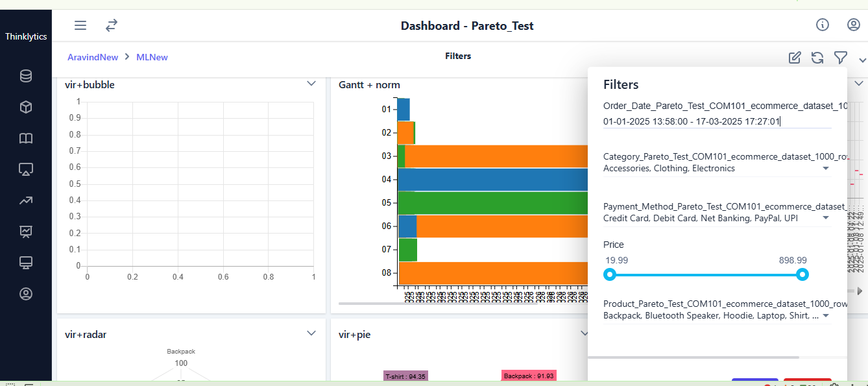The width and height of the screenshot is (868, 386).
Task: Open the user profile icon top right
Action: 854,25
